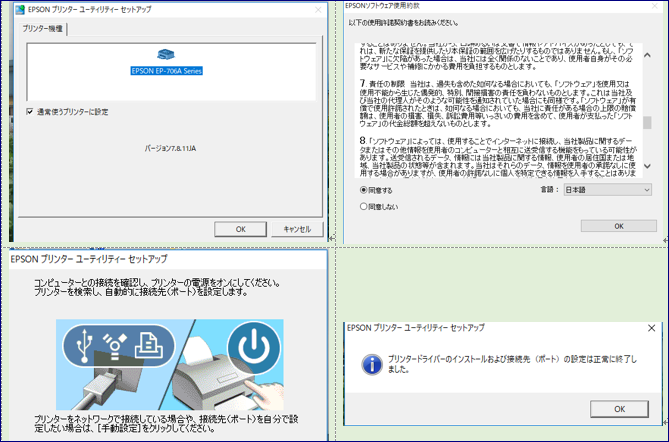Click the バージョン7.8.11JA version text
669x442 pixels.
[170, 148]
